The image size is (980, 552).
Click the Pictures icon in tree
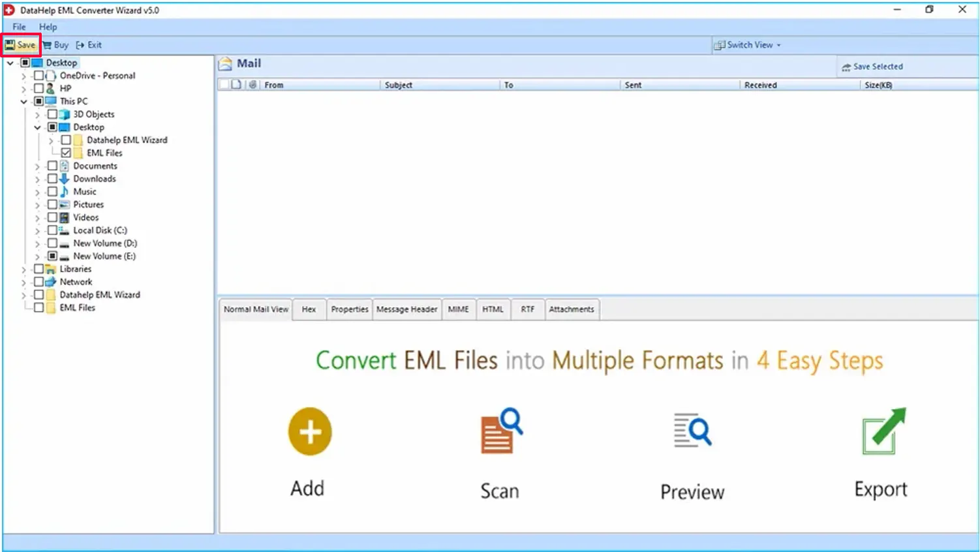pyautogui.click(x=64, y=204)
